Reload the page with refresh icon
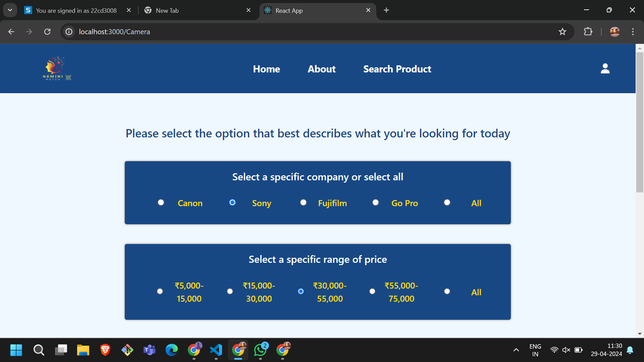644x362 pixels. pos(47,32)
